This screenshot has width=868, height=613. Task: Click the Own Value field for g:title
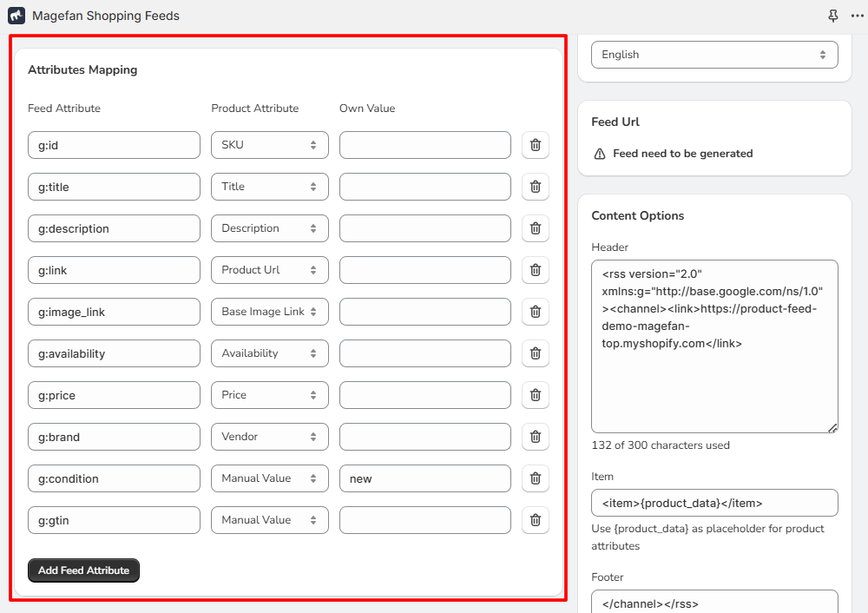coord(425,187)
